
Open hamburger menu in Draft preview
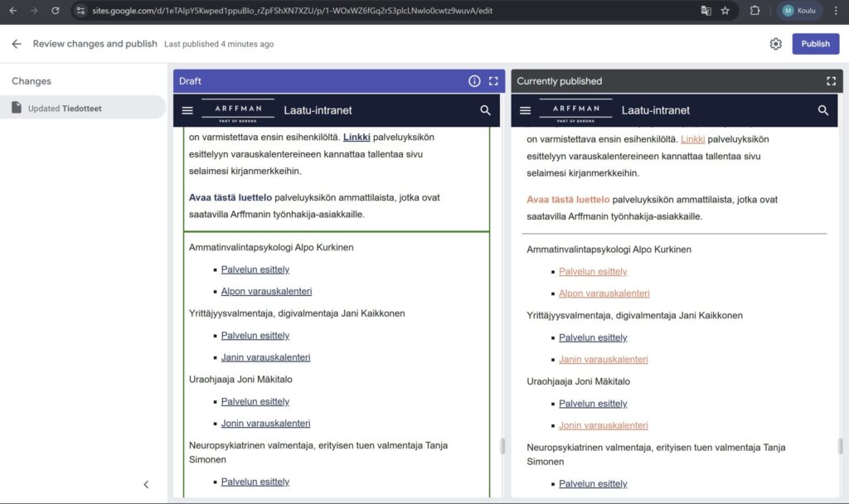pos(187,110)
